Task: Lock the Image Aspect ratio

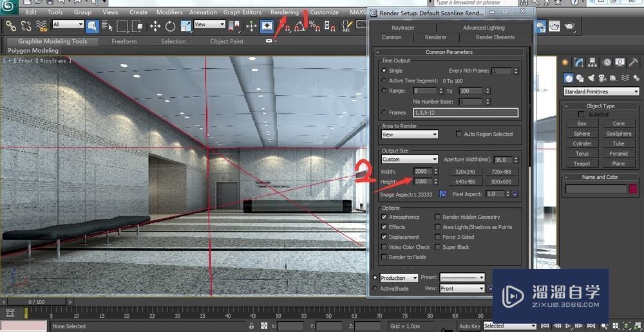Action: (443, 194)
